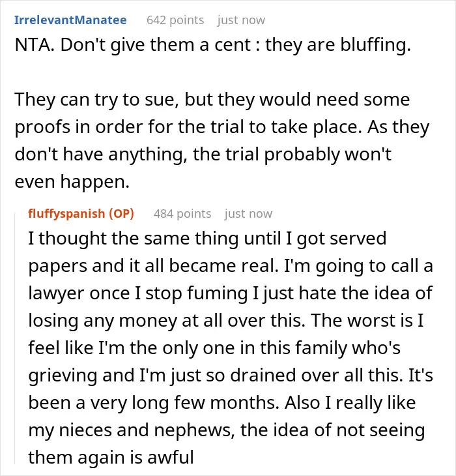Click the 642 points score

point(175,20)
